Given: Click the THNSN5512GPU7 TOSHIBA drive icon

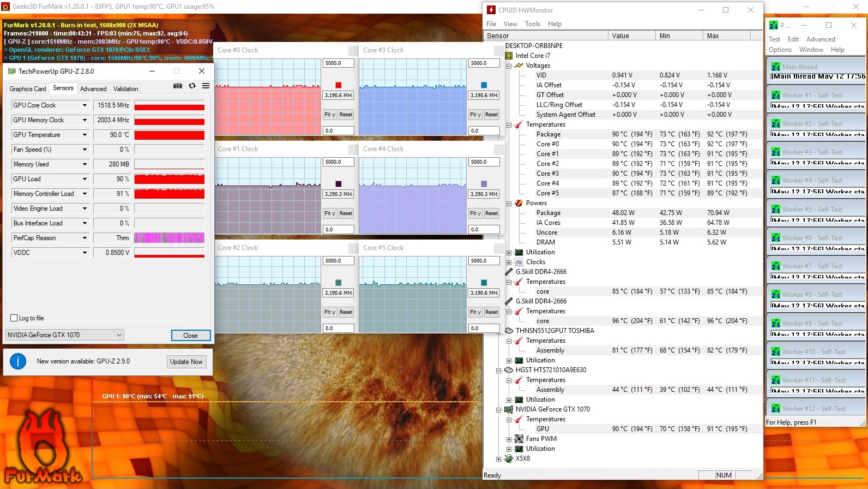Looking at the screenshot, I should (x=509, y=331).
